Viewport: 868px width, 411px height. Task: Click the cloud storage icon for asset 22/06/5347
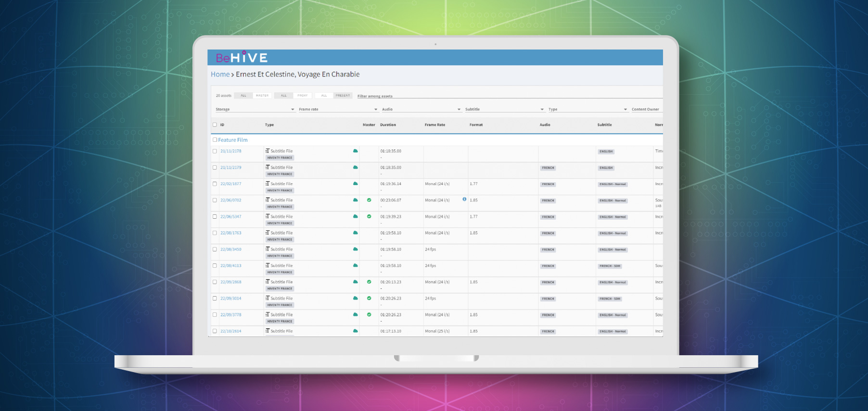tap(356, 216)
